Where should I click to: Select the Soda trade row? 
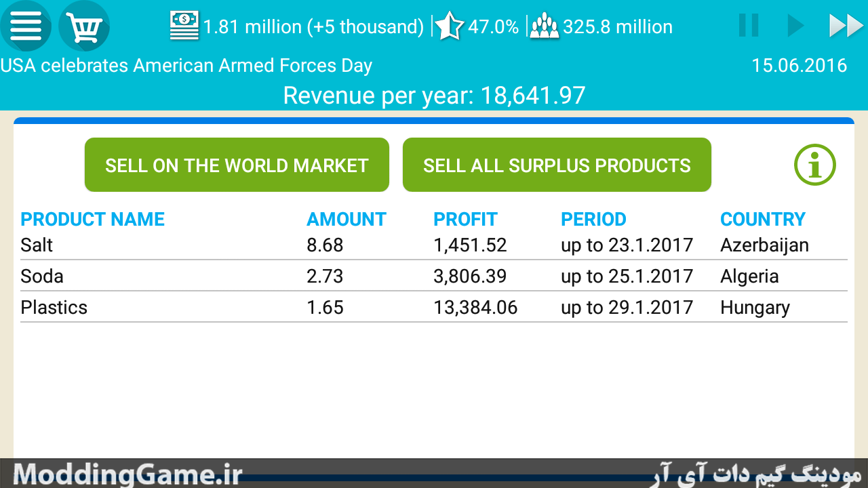click(434, 276)
